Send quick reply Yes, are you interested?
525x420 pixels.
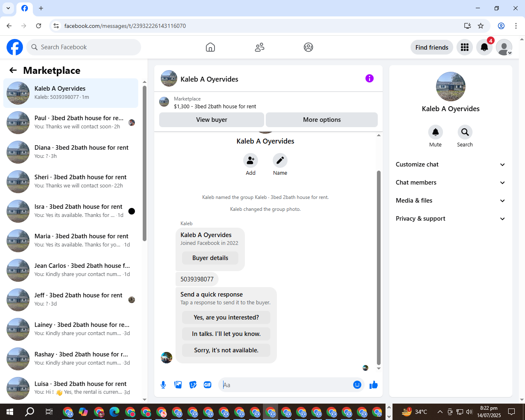click(x=226, y=317)
